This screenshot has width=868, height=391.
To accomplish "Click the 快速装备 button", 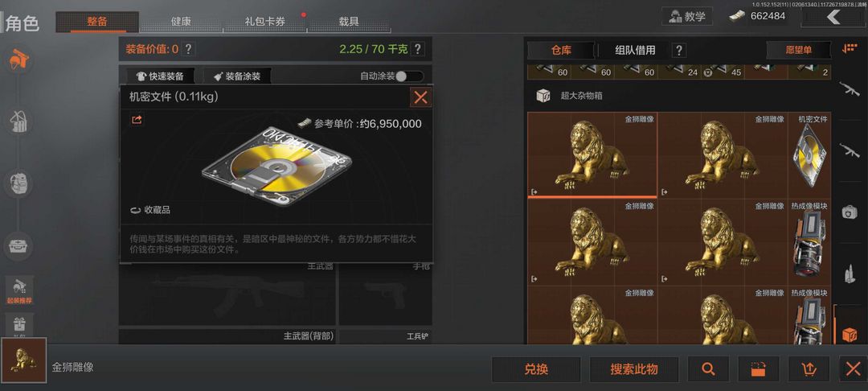I will tap(161, 76).
